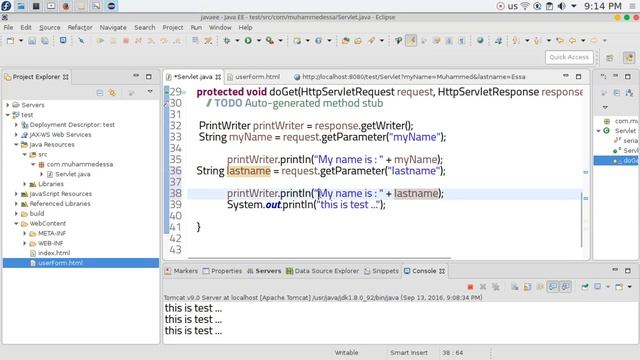The height and width of the screenshot is (360, 640).
Task: Switch to the localhost browser editor tab
Action: tap(409, 77)
